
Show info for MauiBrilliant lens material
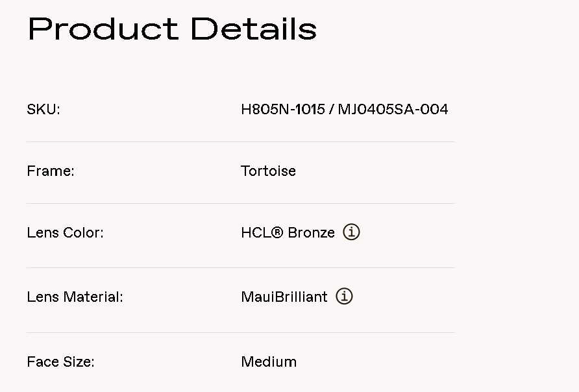(x=344, y=297)
